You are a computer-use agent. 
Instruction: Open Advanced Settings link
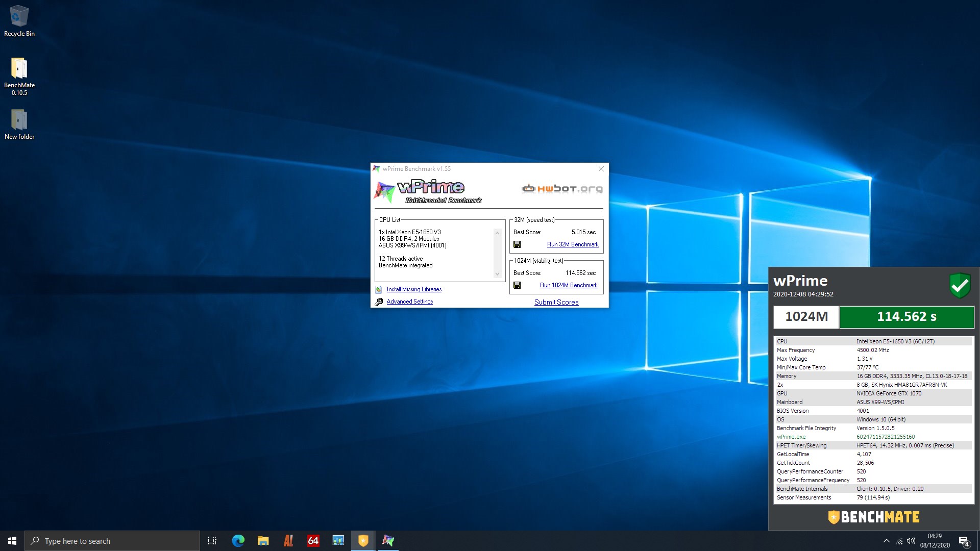point(409,302)
